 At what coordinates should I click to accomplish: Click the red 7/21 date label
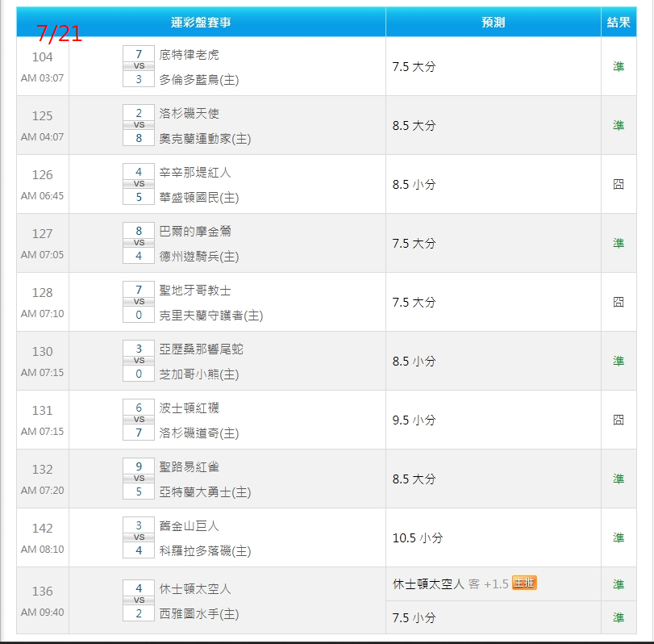(x=59, y=34)
